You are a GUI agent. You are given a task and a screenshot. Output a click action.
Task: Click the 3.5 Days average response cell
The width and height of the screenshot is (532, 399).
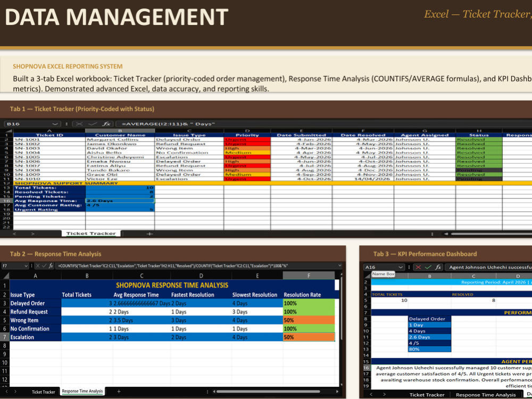pos(142,320)
